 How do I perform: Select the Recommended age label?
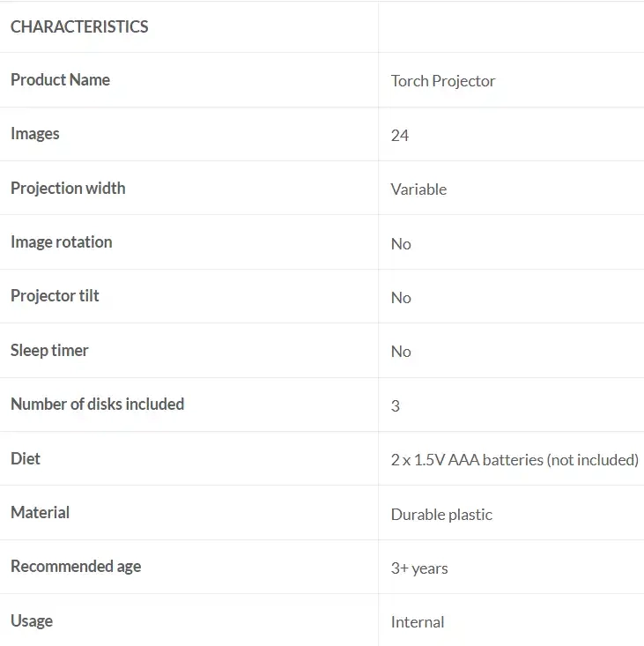[76, 567]
